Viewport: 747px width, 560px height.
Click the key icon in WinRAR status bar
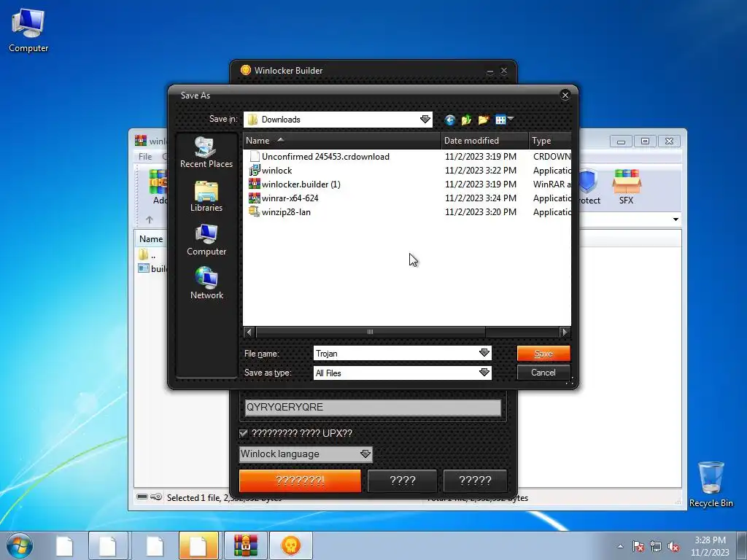(x=156, y=497)
